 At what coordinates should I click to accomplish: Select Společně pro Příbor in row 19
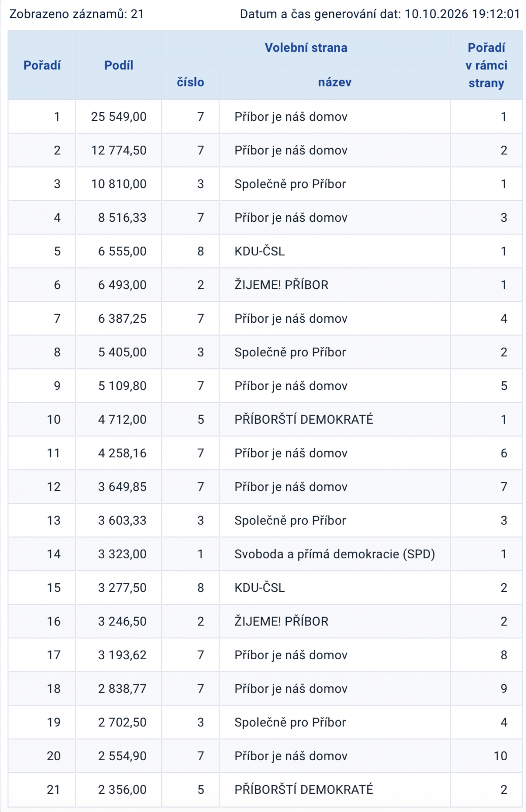point(290,722)
